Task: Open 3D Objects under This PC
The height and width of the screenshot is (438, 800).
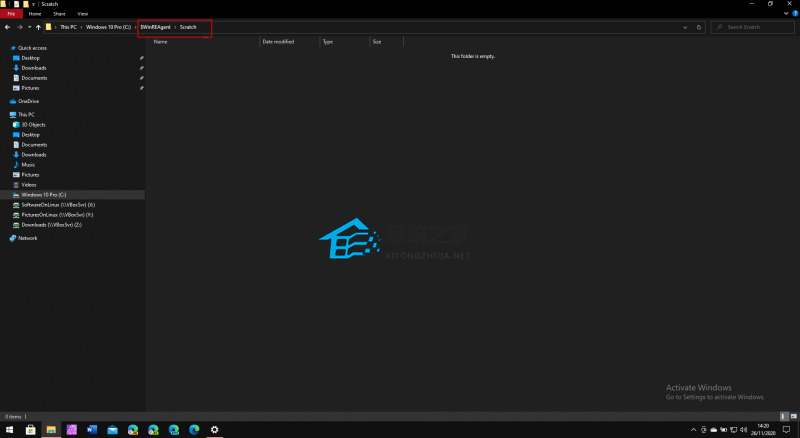Action: coord(33,125)
